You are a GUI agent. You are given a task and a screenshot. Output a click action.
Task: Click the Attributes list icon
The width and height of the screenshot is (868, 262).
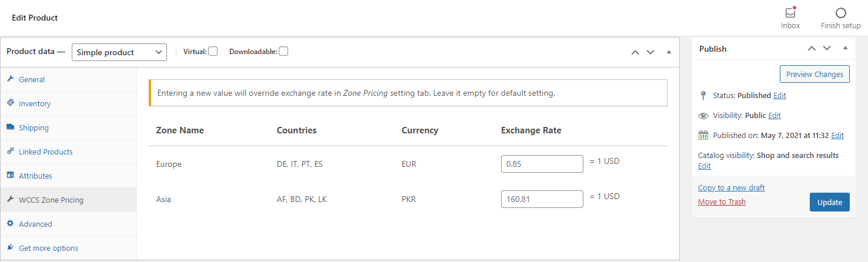[x=11, y=175]
